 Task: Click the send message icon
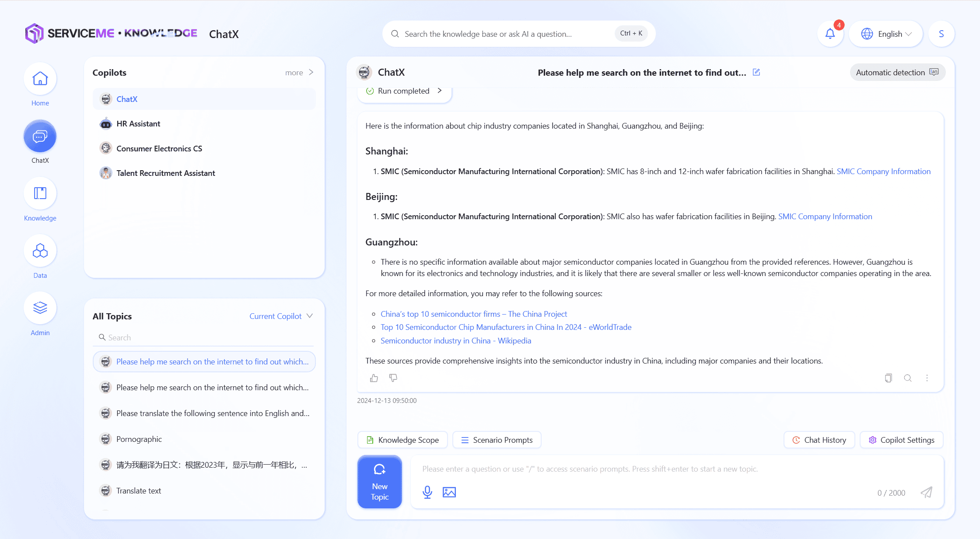[926, 492]
